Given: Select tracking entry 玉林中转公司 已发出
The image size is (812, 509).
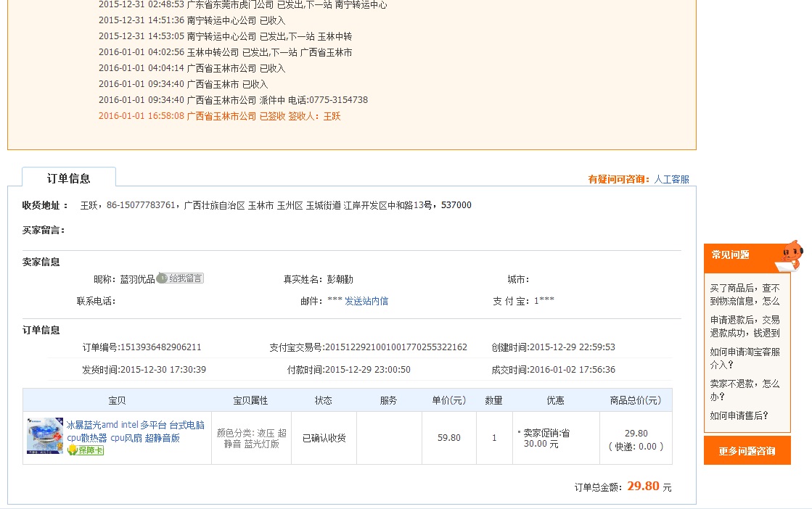Looking at the screenshot, I should pyautogui.click(x=225, y=52).
